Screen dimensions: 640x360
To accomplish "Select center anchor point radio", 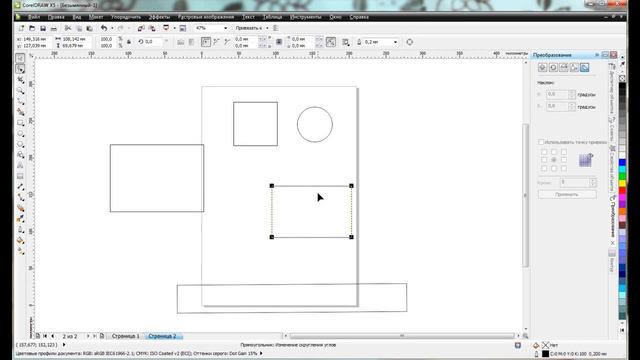I will point(554,160).
